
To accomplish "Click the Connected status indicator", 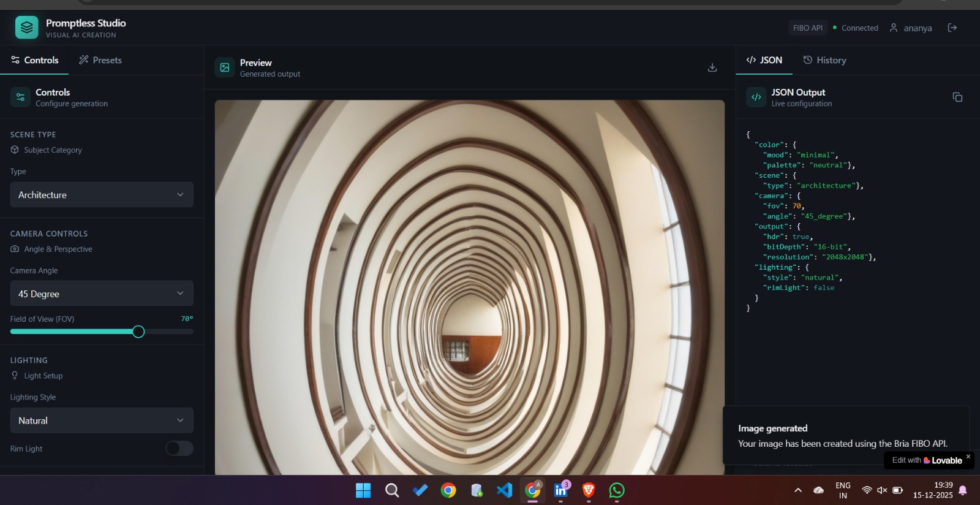I will [x=856, y=28].
